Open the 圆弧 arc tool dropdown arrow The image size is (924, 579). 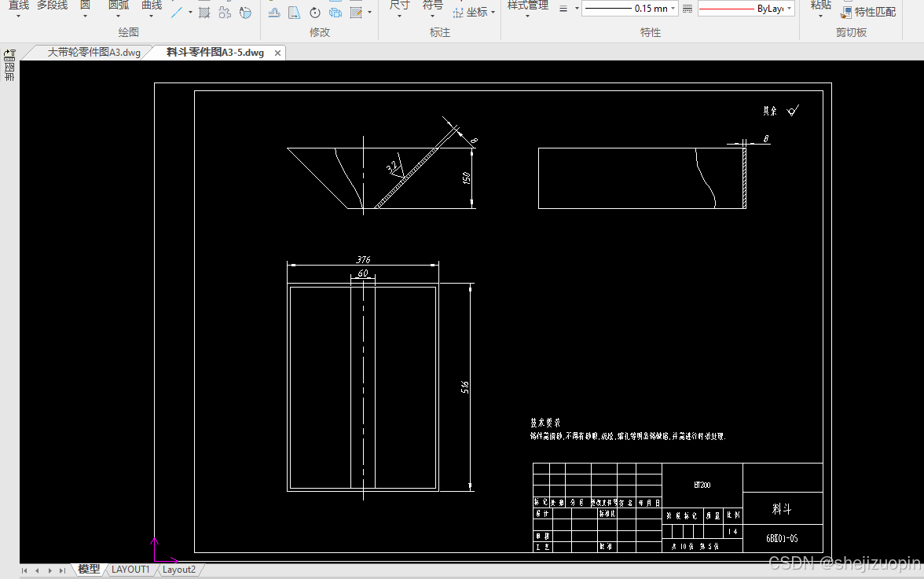119,16
